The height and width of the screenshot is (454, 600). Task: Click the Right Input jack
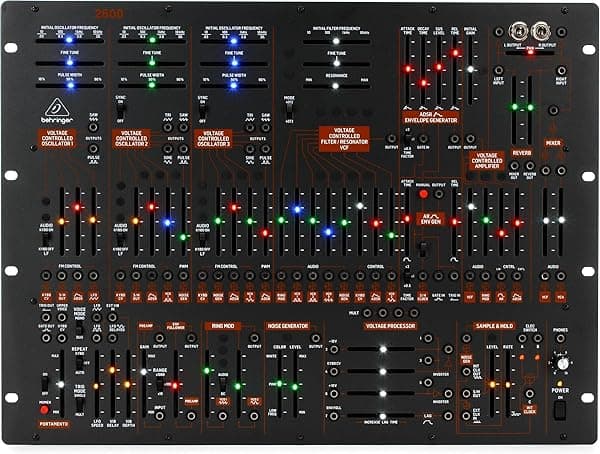(x=561, y=70)
